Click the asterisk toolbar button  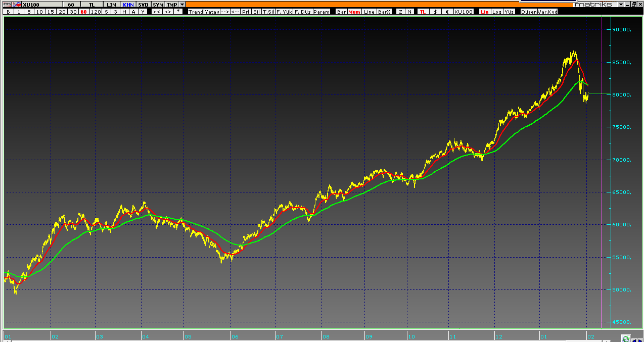(x=177, y=11)
